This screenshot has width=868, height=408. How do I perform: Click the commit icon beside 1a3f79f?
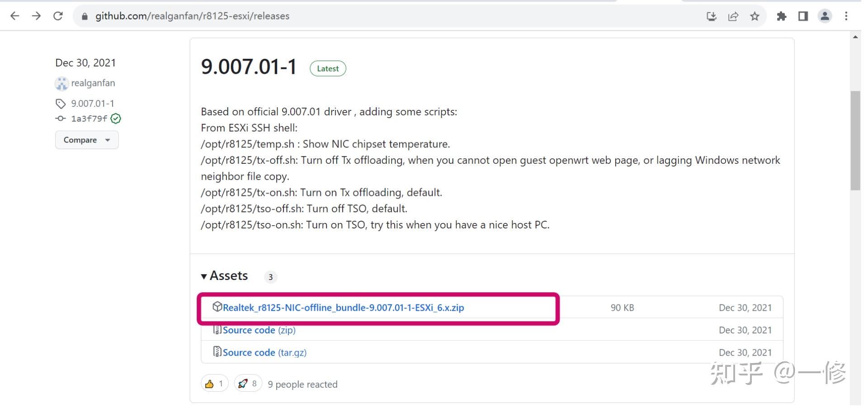61,119
